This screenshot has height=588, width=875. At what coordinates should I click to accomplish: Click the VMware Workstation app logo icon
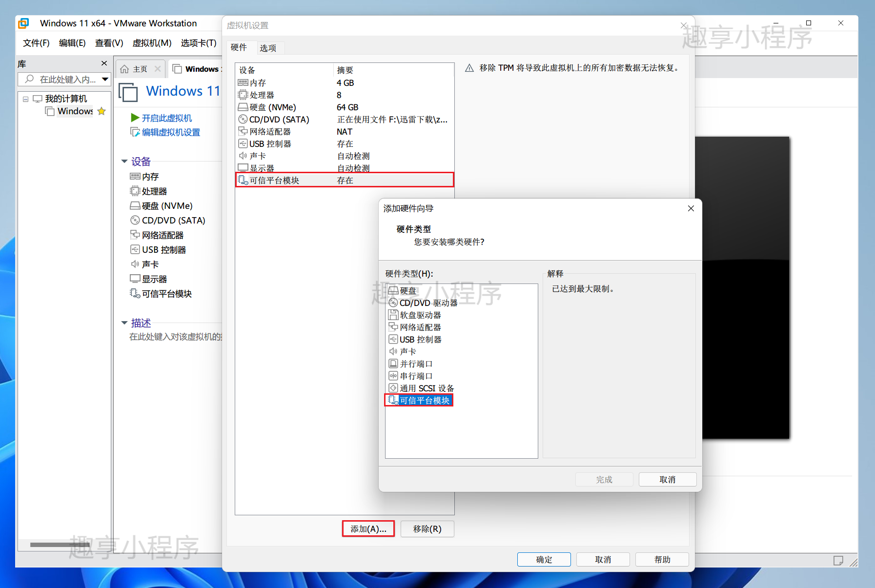tap(23, 23)
